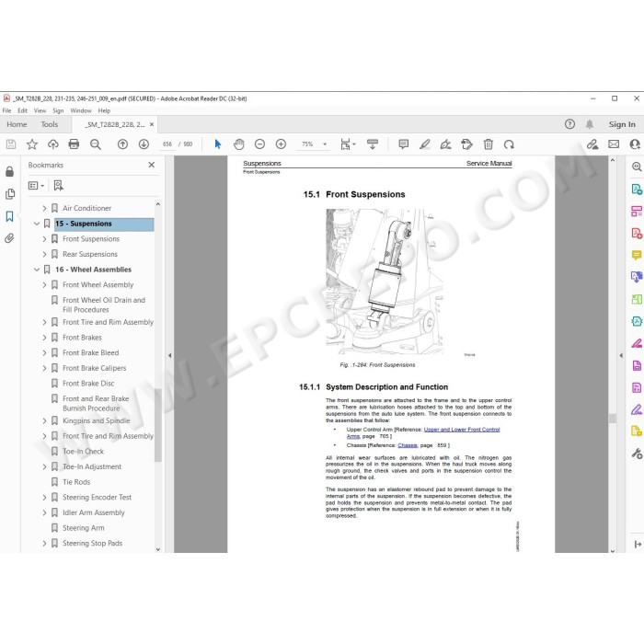
Task: Close the Bookmarks panel
Action: [x=152, y=165]
